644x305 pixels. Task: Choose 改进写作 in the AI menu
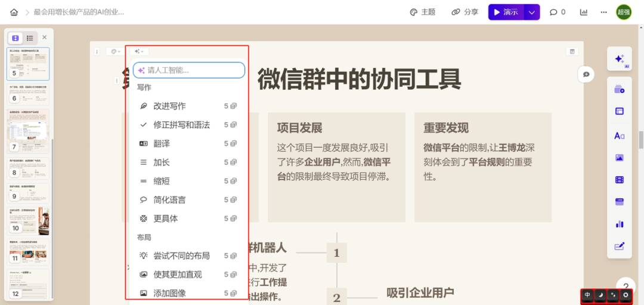[x=169, y=106]
